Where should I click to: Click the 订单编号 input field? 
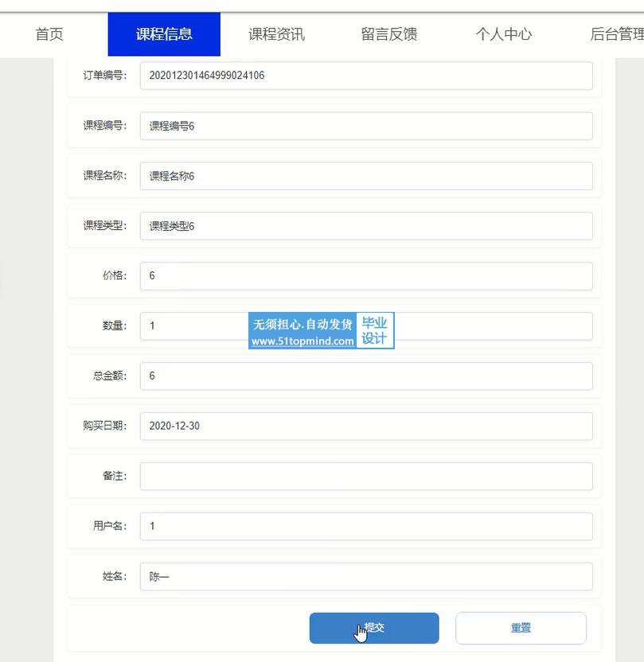click(366, 76)
